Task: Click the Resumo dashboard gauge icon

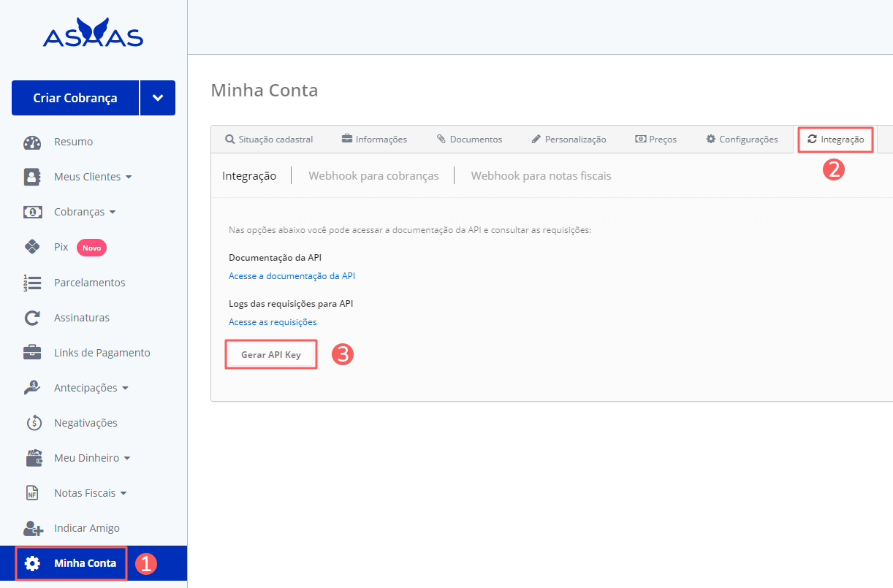Action: (x=32, y=142)
